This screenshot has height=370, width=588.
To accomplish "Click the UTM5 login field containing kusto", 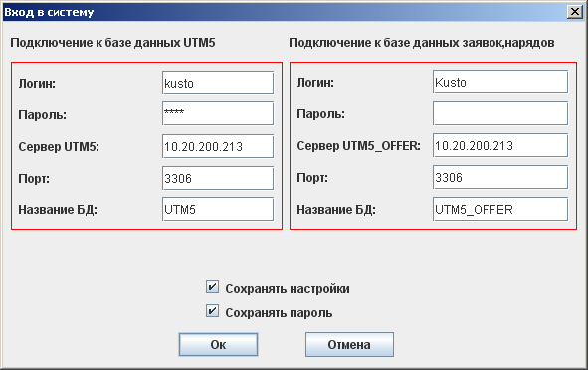I will pos(218,83).
